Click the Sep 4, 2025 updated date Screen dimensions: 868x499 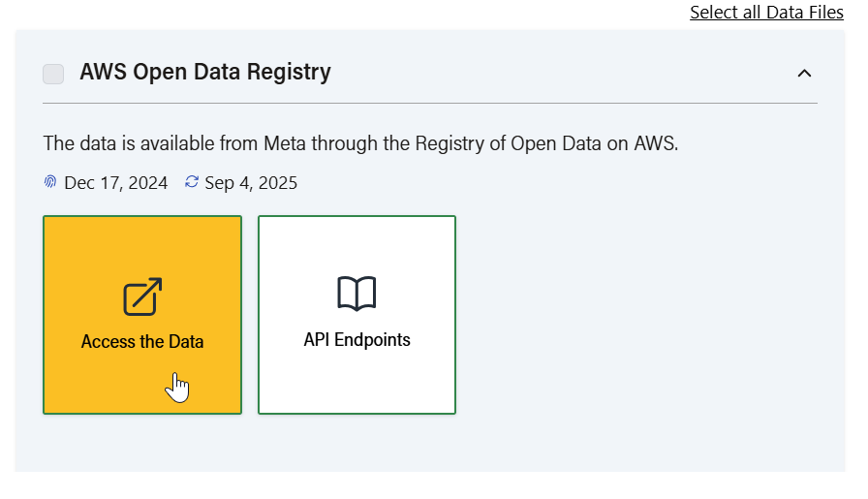click(251, 183)
